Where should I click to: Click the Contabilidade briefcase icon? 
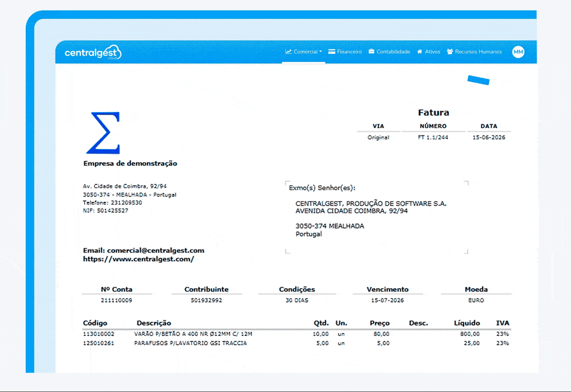coord(372,51)
